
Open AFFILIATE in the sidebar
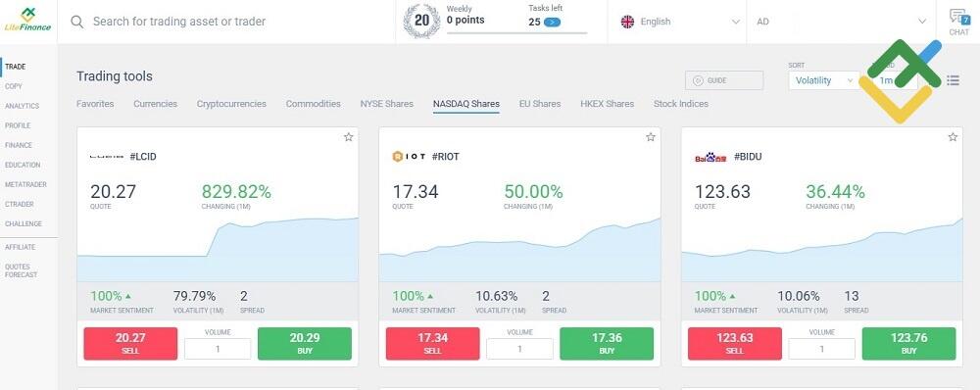20,248
